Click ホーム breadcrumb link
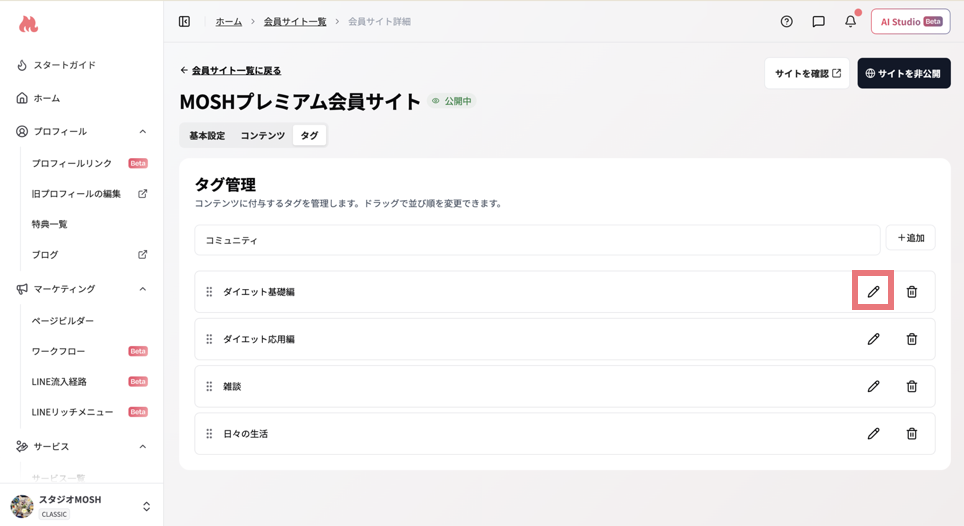 click(x=229, y=22)
